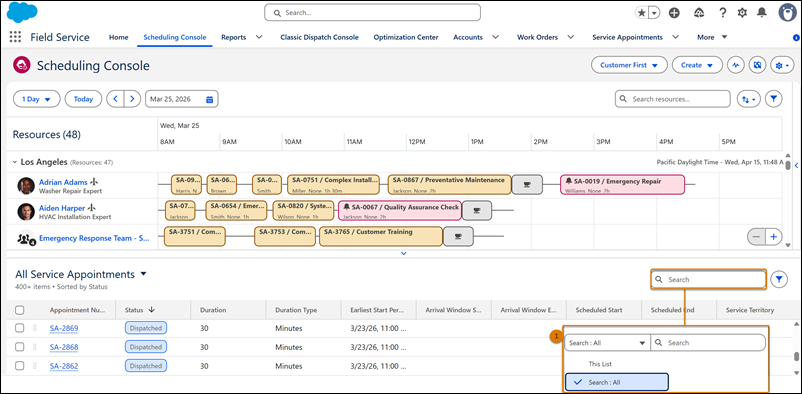Open the SA-2868 appointment link
The image size is (802, 394).
click(x=64, y=347)
